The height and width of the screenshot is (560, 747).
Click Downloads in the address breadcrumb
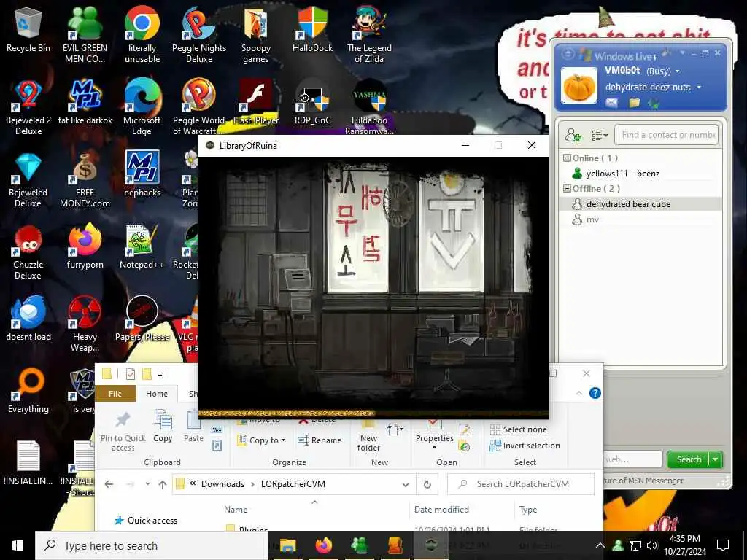click(222, 484)
